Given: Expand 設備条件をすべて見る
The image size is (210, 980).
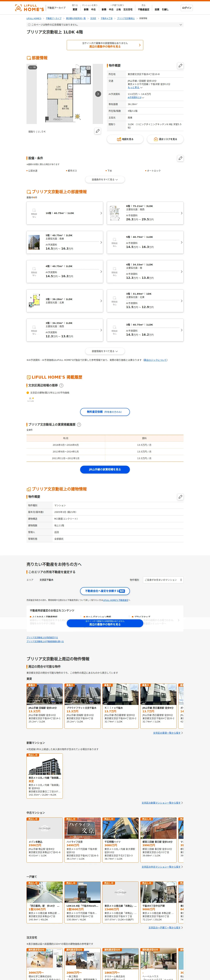Looking at the screenshot, I should point(105,180).
